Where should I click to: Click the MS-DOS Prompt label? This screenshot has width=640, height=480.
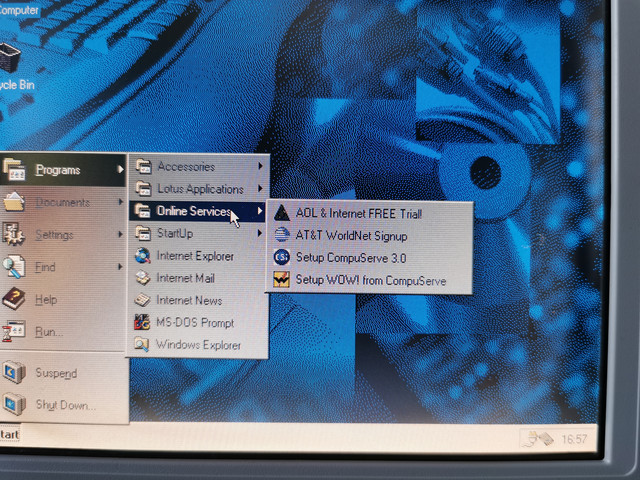tap(195, 323)
